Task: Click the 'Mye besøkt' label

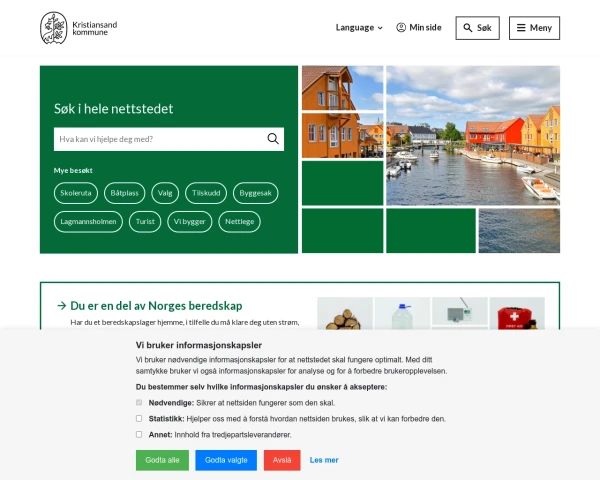Action: pyautogui.click(x=73, y=171)
